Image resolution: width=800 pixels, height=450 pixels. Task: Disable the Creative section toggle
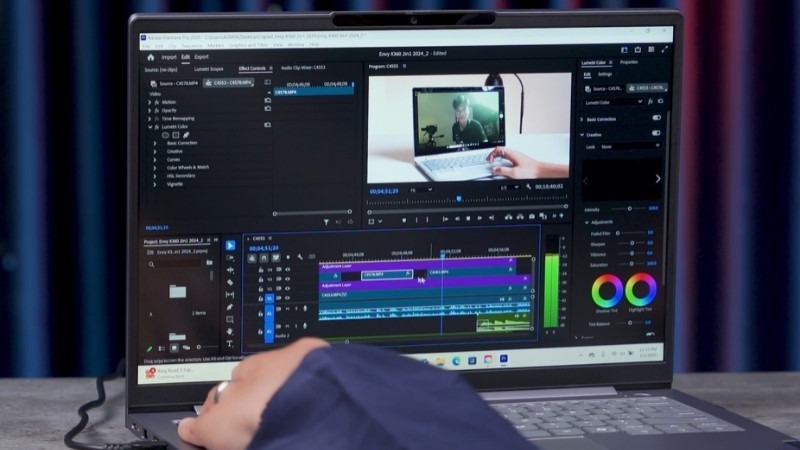tap(656, 132)
